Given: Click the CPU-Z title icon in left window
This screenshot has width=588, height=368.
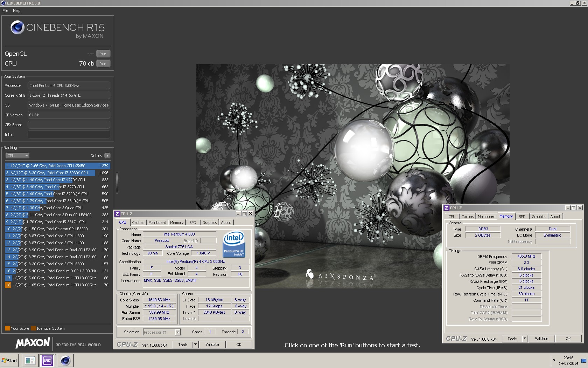Looking at the screenshot, I should point(118,214).
